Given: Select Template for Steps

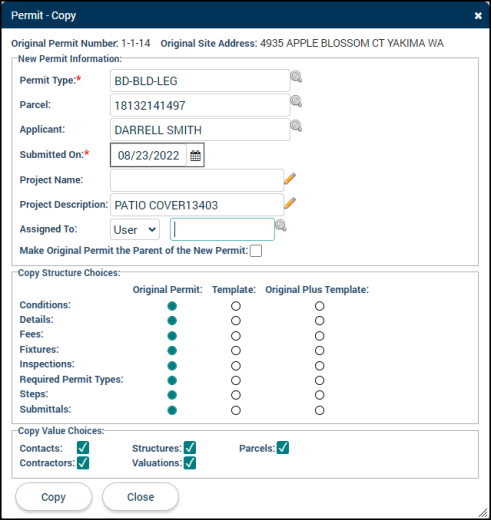Looking at the screenshot, I should click(236, 395).
